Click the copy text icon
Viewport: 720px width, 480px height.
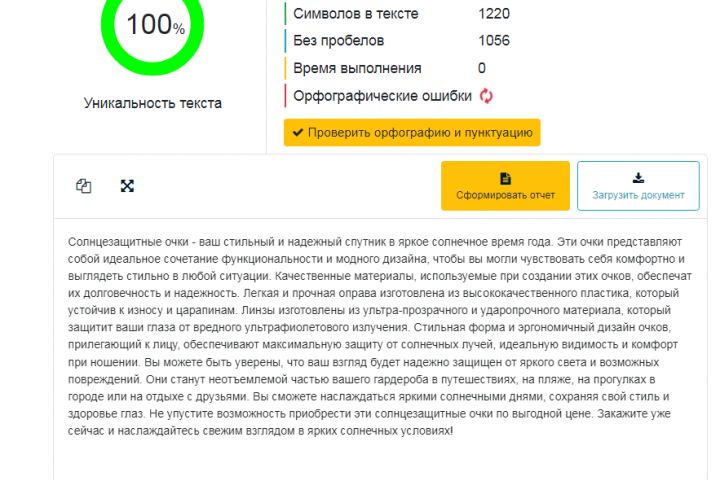pos(84,186)
